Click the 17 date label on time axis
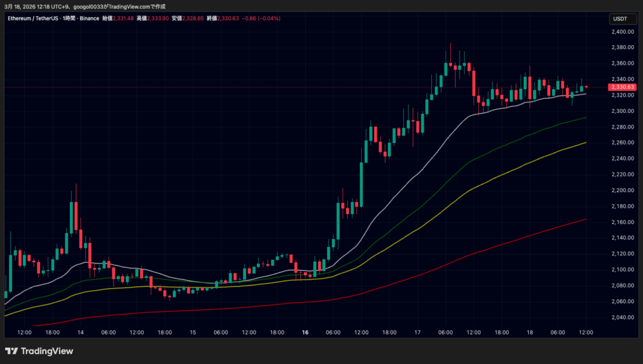643x364 pixels. coord(416,332)
